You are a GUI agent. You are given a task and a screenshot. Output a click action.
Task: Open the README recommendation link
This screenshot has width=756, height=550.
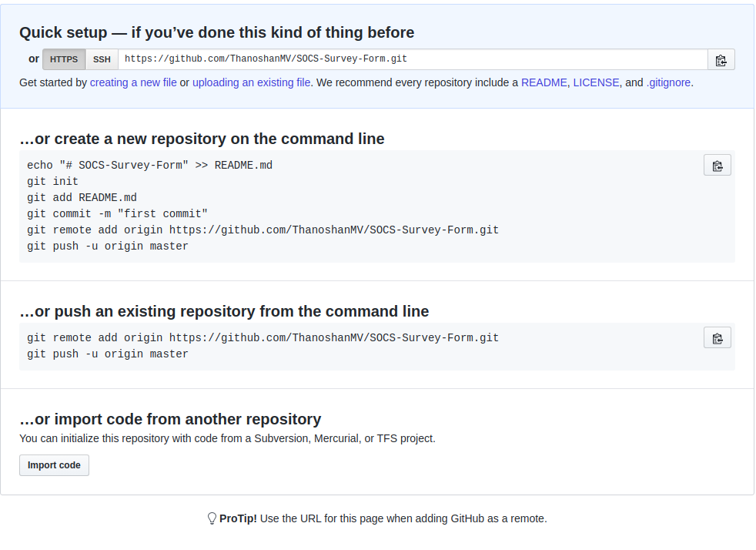544,82
